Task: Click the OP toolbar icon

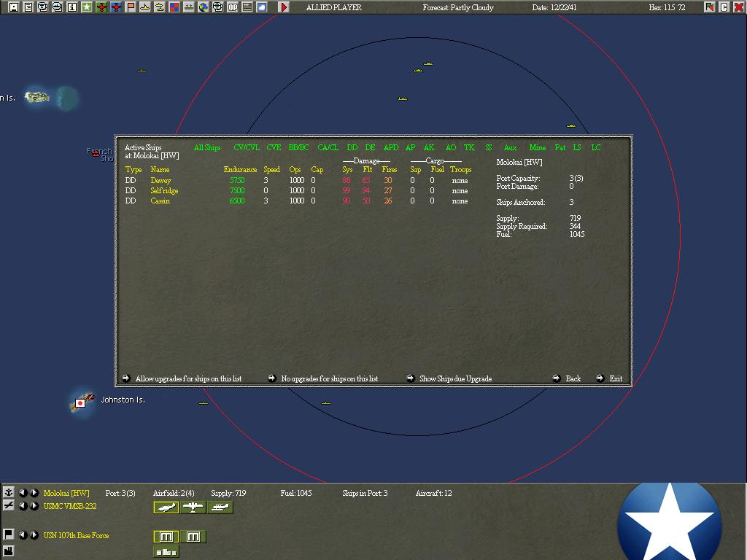Action: [x=233, y=7]
